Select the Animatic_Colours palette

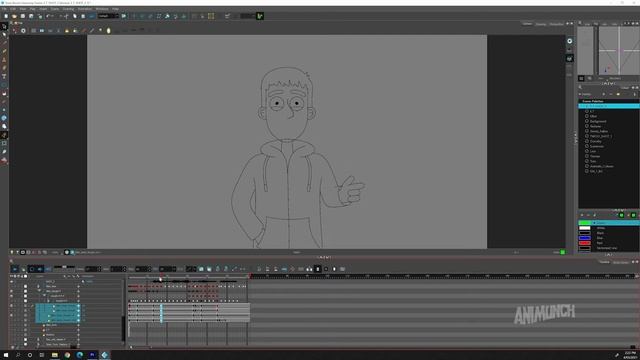602,166
